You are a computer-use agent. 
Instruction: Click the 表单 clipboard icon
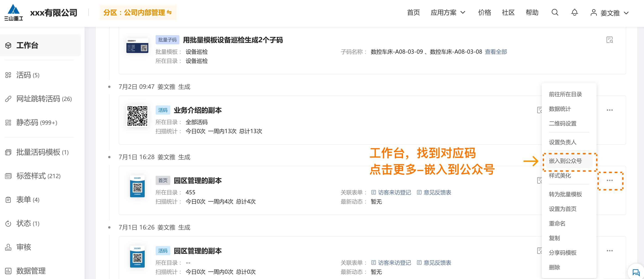(x=8, y=200)
